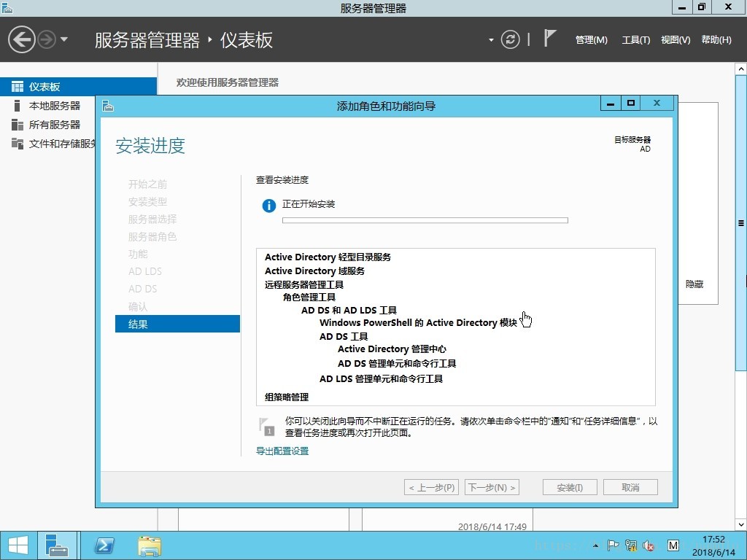Click 服务器角色 step in wizard sidebar

152,237
